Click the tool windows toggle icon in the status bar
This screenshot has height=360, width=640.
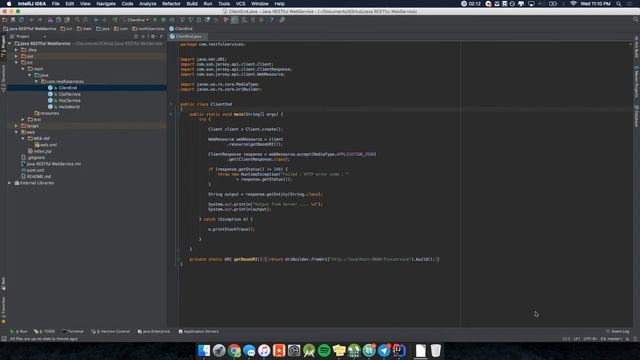click(x=4, y=339)
